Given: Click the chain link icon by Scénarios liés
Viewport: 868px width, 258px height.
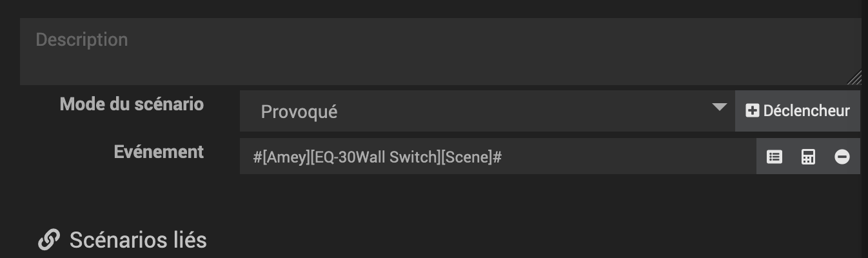Looking at the screenshot, I should click(x=49, y=240).
